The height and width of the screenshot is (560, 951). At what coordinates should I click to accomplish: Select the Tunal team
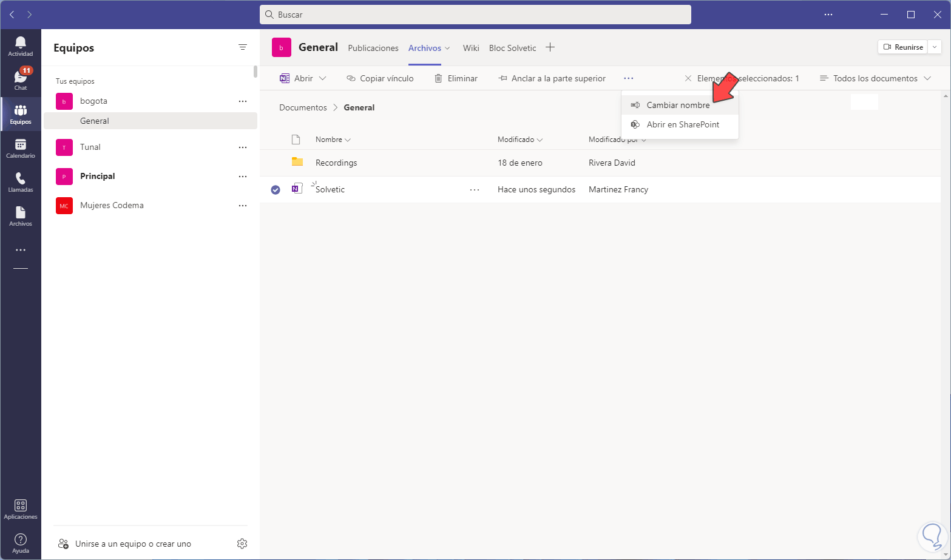point(90,147)
